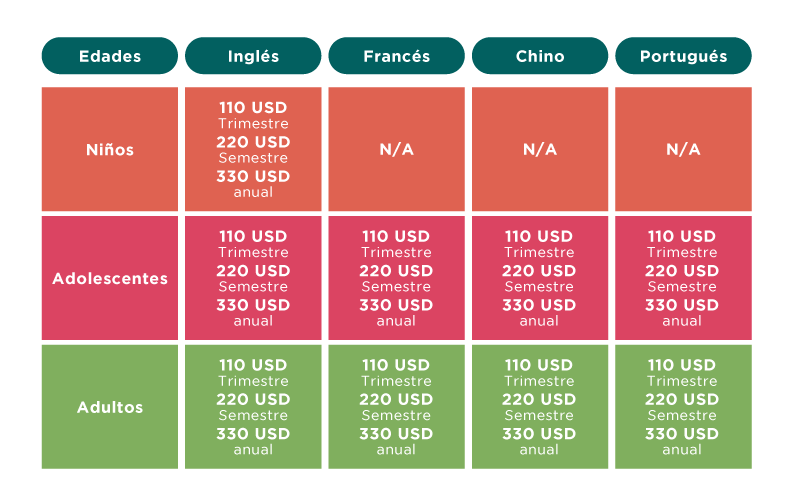Select Adultos Francés pricing cell
Screen dimensions: 792x504
click(x=397, y=407)
